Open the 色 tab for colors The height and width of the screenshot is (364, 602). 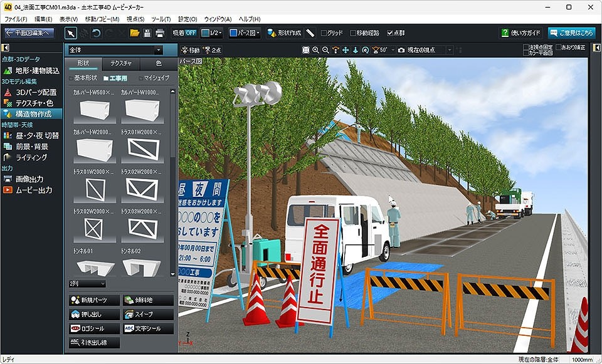(158, 63)
